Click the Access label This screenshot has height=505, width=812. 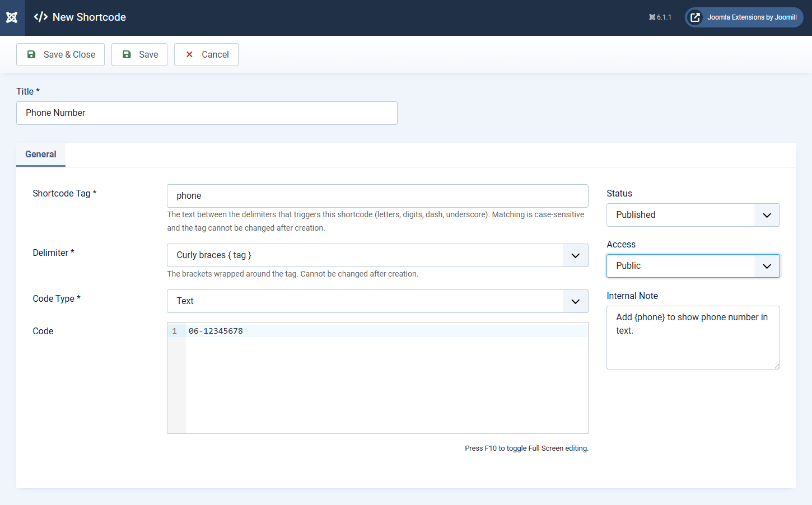coord(621,244)
